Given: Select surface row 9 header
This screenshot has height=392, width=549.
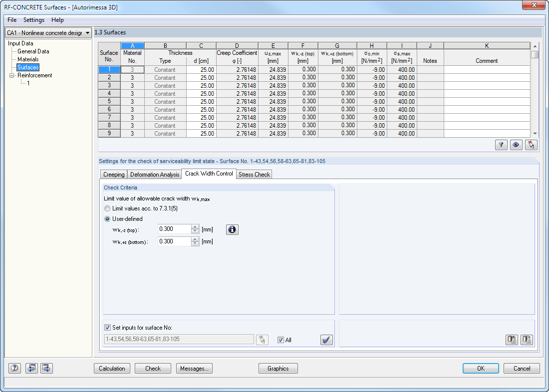Looking at the screenshot, I should (109, 133).
